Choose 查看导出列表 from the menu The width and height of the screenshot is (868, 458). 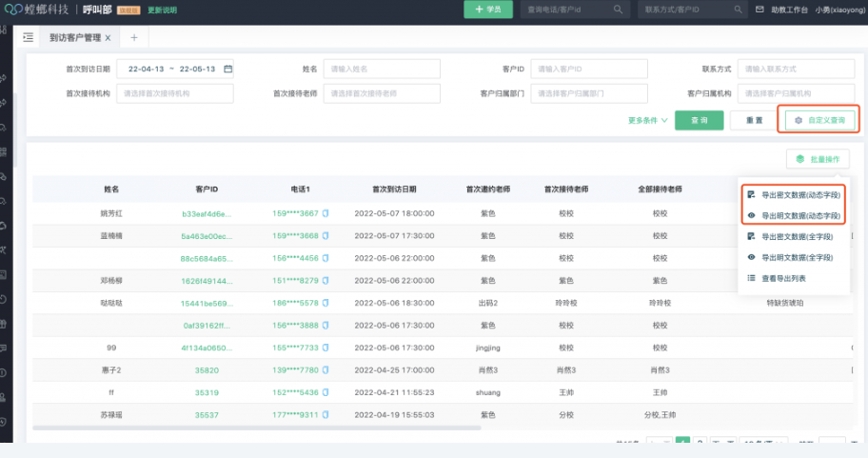click(793, 279)
